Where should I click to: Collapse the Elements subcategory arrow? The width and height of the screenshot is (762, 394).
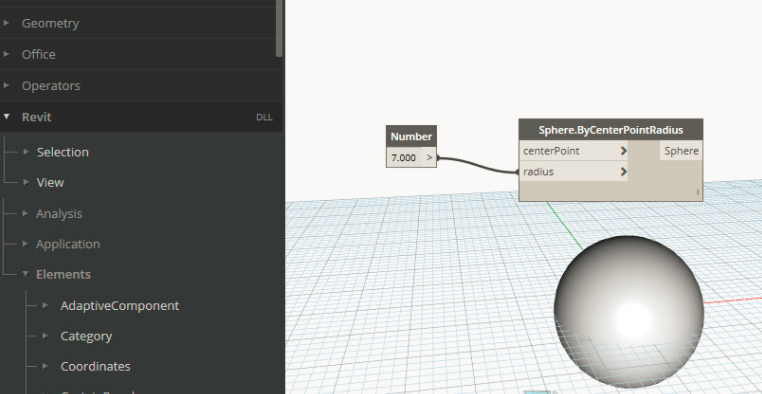pos(26,274)
